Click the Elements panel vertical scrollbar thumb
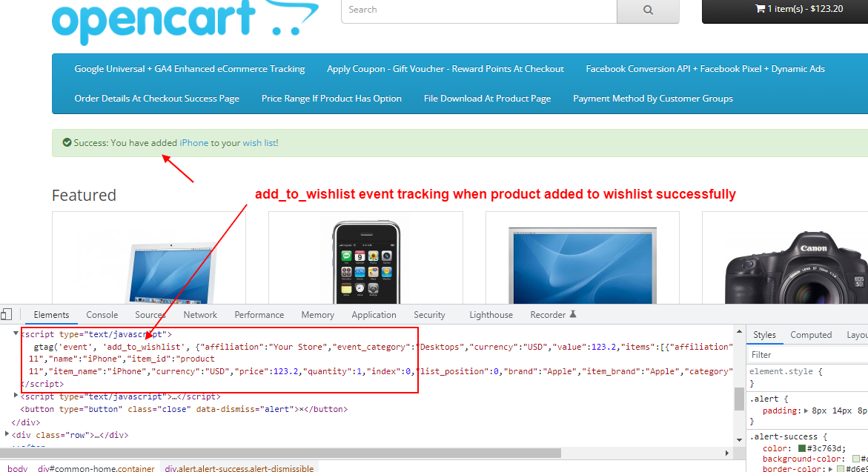 click(739, 399)
